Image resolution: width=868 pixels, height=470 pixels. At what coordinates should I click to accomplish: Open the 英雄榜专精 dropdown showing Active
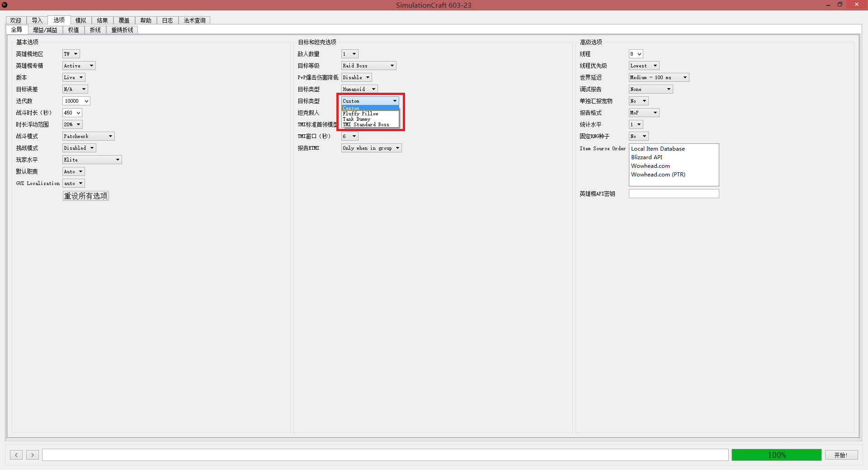coord(79,66)
